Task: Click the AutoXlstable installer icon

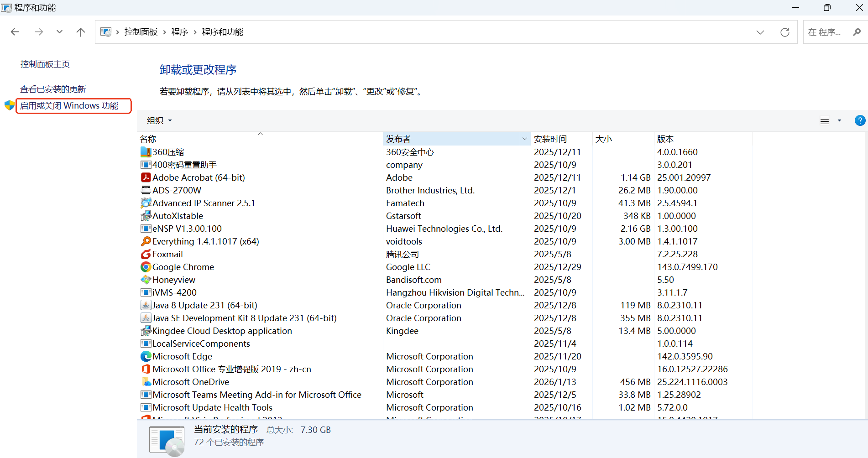Action: click(x=146, y=216)
